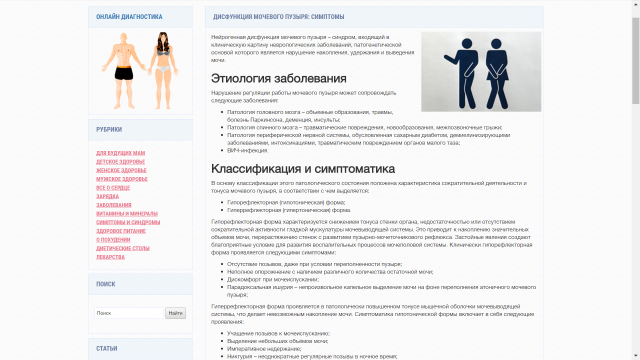The height and width of the screenshot is (360, 640).
Task: Open the restroom figures article image
Action: click(481, 71)
